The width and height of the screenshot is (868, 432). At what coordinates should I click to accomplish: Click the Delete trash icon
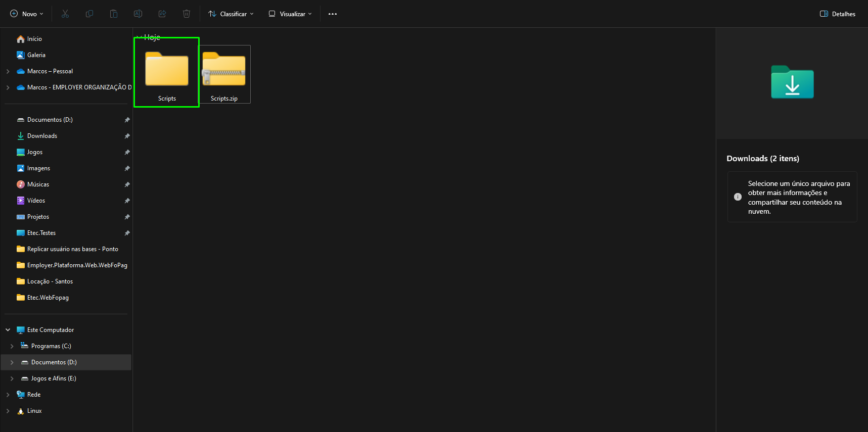[x=187, y=14]
